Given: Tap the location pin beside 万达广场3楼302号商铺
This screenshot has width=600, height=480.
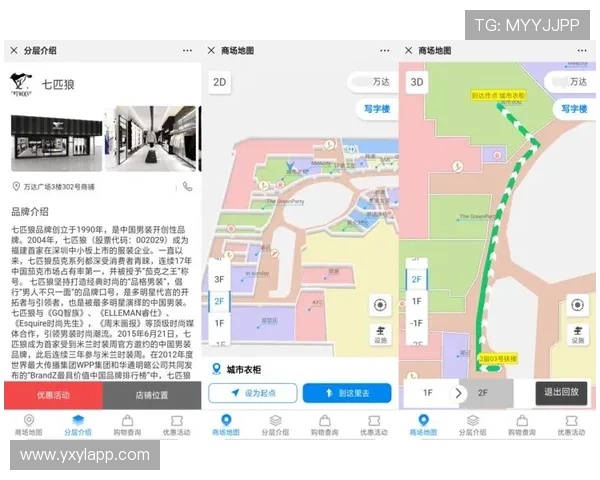Looking at the screenshot, I should [16, 186].
